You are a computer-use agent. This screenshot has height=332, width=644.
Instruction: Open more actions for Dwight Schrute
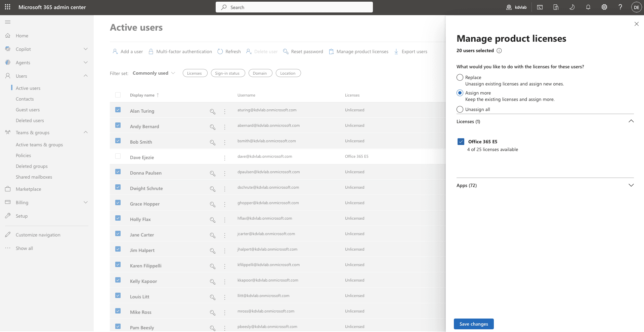pos(225,189)
